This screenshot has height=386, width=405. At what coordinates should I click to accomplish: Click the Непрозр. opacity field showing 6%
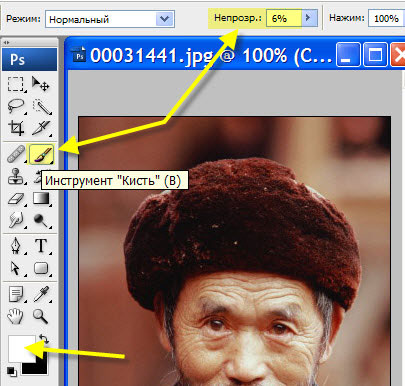pyautogui.click(x=283, y=18)
